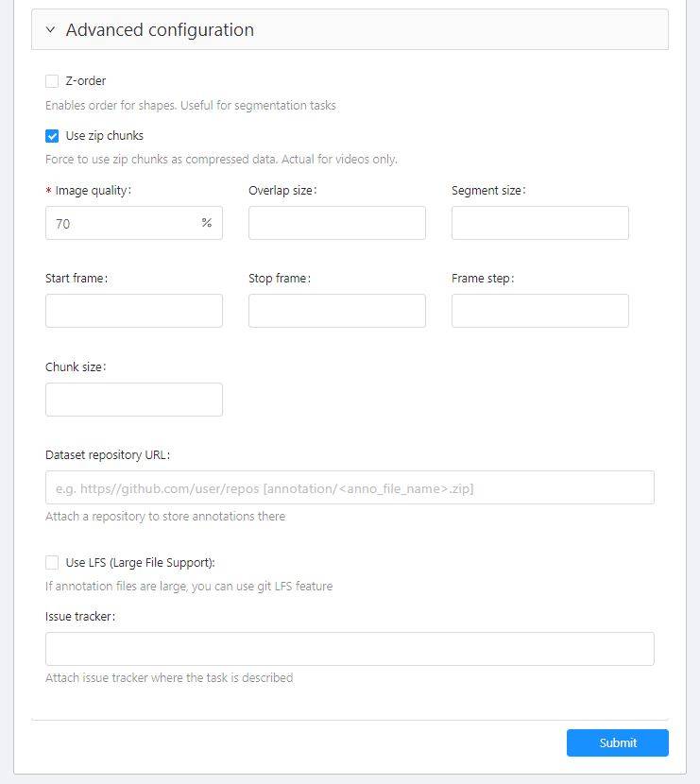Click the Use zip chunks label
Viewport: 700px width, 784px height.
point(105,136)
